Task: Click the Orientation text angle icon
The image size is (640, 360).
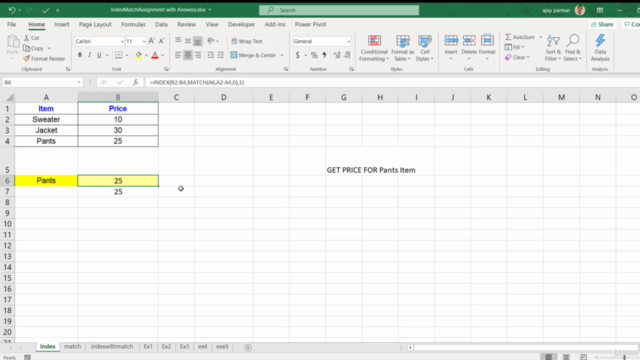Action: [211, 41]
